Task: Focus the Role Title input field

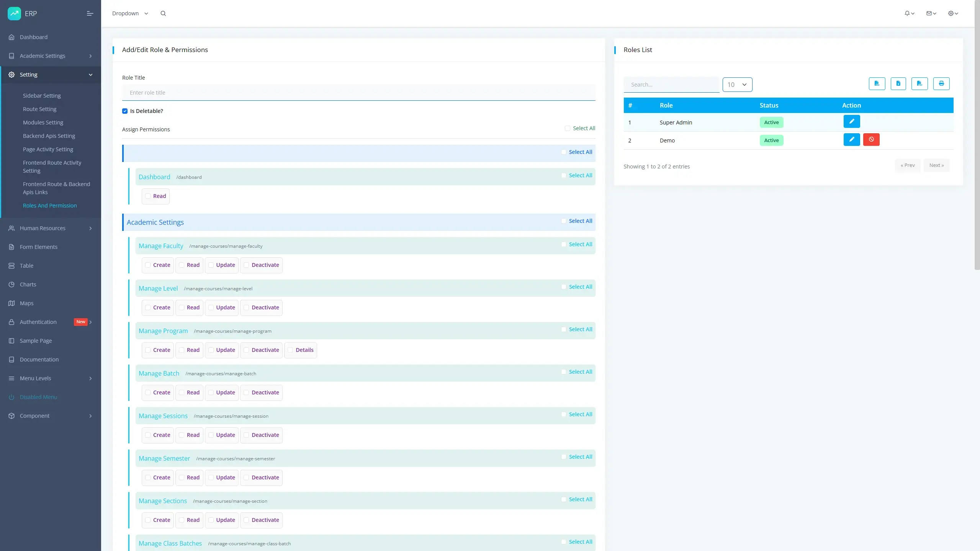Action: [358, 93]
